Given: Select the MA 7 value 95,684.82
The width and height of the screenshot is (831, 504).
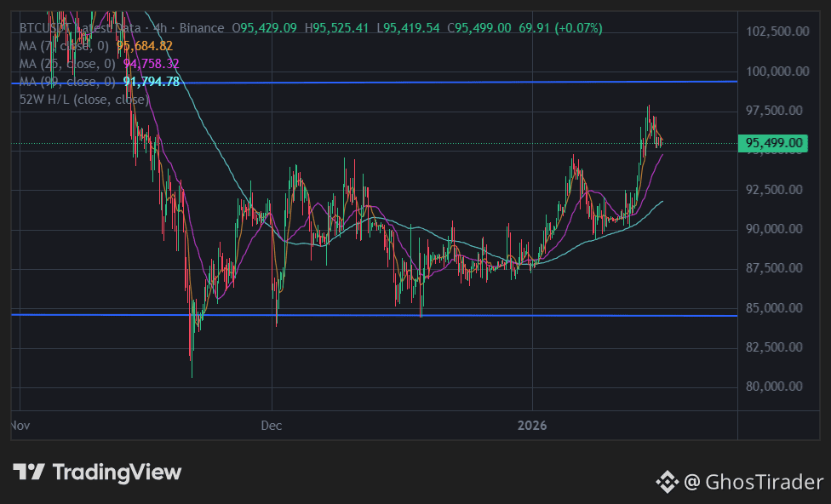Looking at the screenshot, I should [145, 46].
